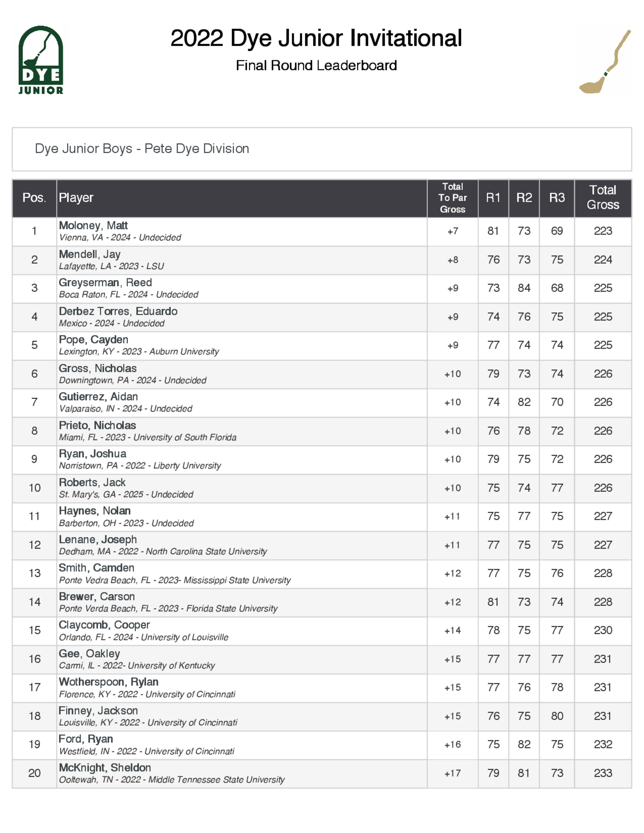
Task: Click the R1 column header
Action: coord(493,198)
